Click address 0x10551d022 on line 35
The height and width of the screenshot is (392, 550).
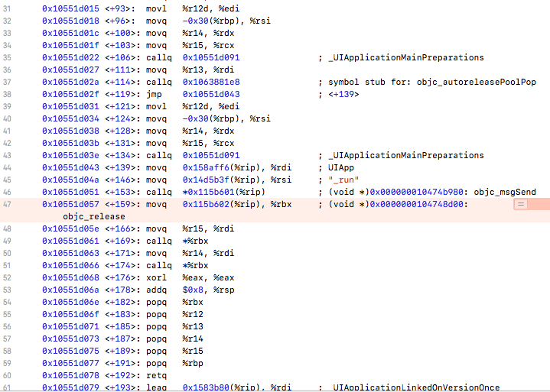[x=71, y=57]
